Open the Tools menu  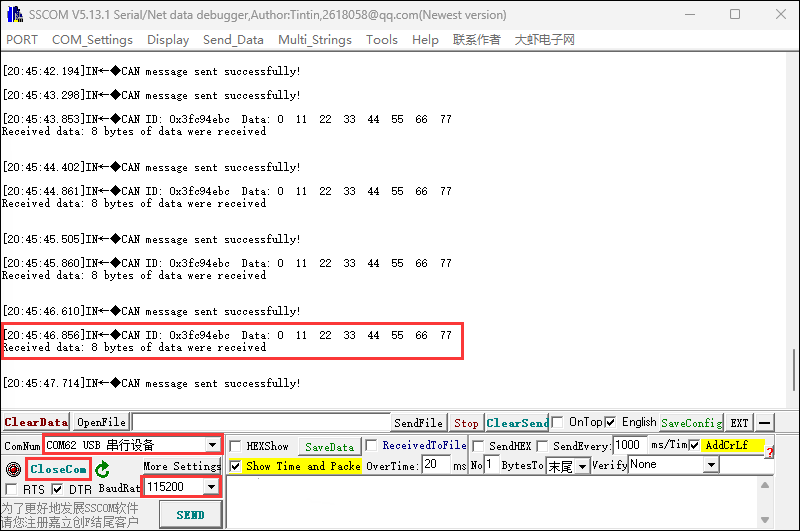(x=382, y=40)
